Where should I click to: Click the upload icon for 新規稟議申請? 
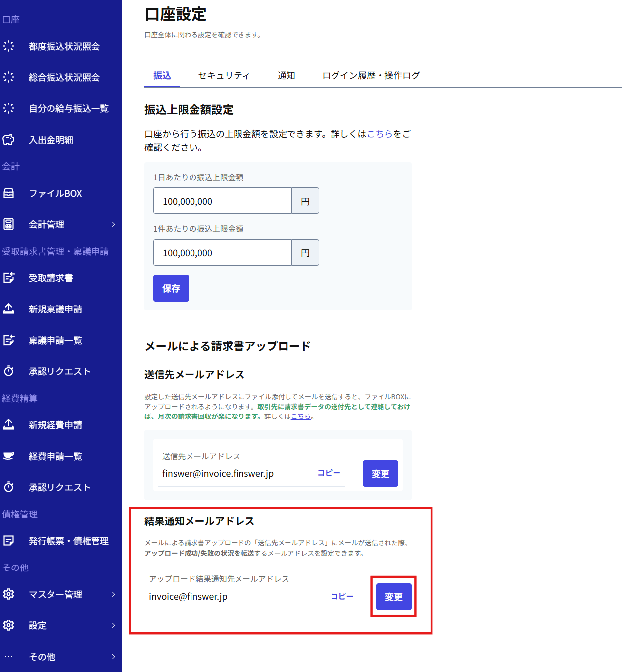(9, 309)
